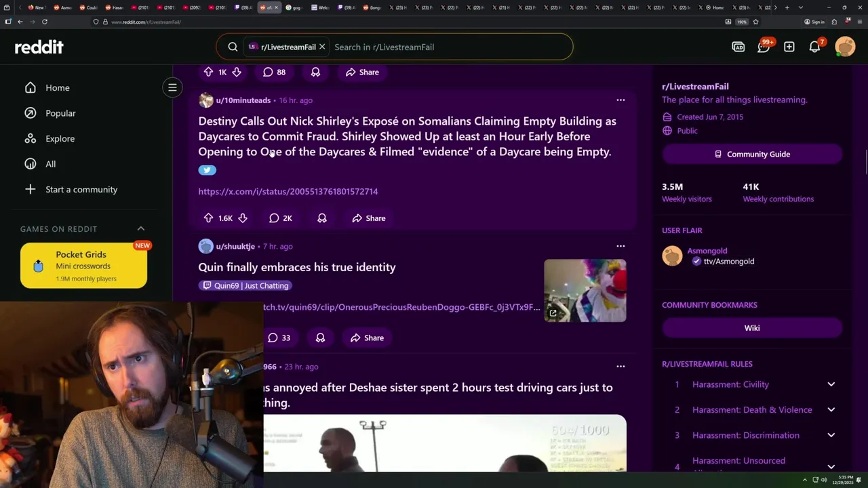Image resolution: width=868 pixels, height=488 pixels.
Task: Give award on the Quin post
Action: click(320, 338)
